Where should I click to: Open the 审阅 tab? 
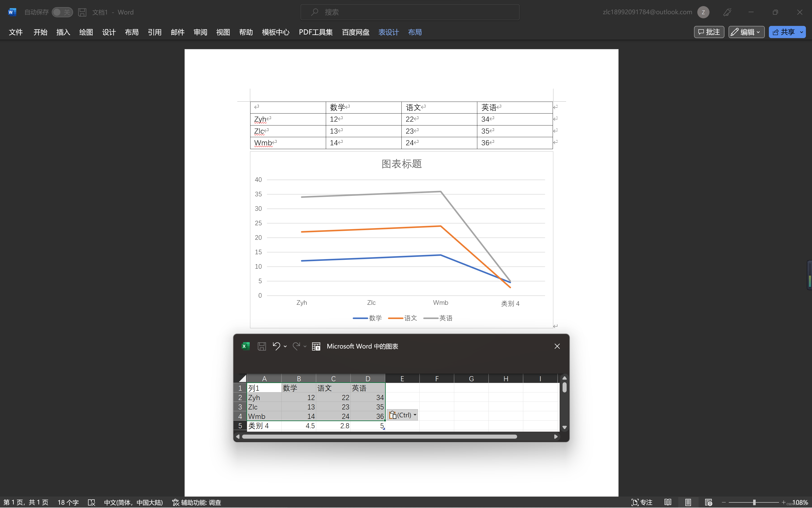(x=200, y=32)
